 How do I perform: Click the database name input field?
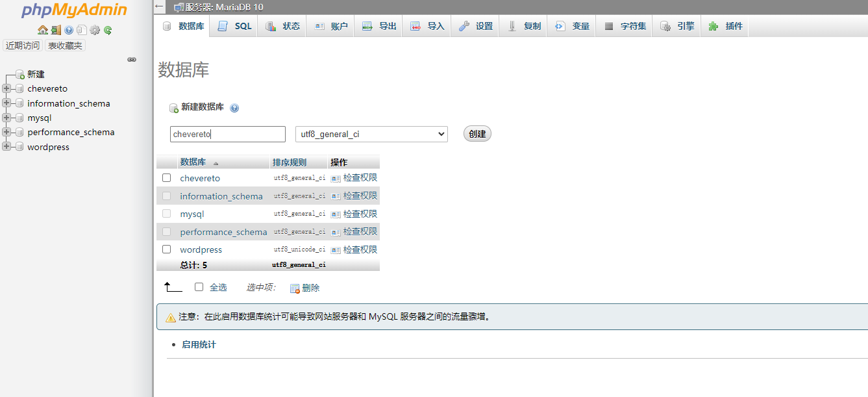227,134
